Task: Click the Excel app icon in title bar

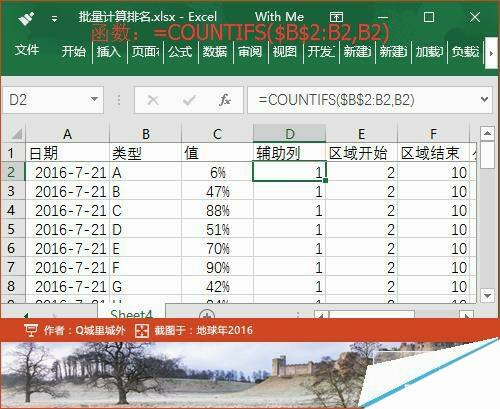Action: coord(27,18)
